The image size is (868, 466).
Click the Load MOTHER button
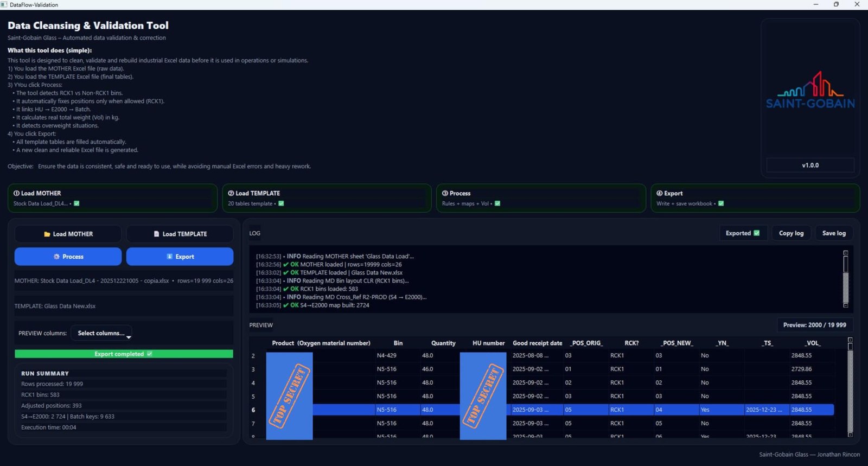pos(68,234)
